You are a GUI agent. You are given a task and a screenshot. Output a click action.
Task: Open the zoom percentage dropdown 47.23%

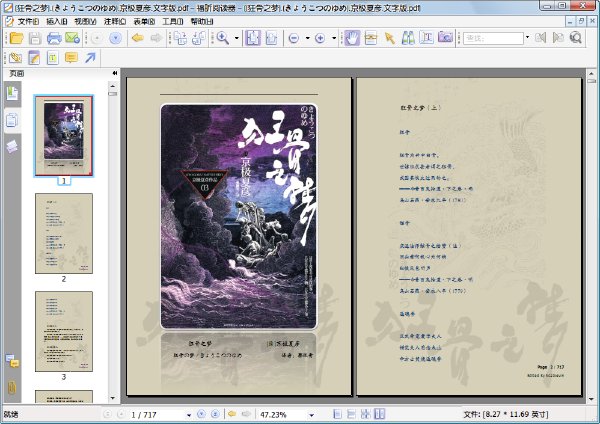click(x=311, y=415)
